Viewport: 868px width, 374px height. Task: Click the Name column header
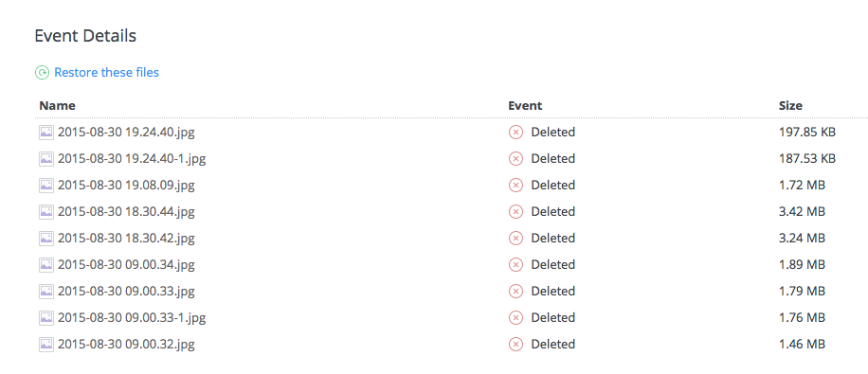click(x=57, y=106)
